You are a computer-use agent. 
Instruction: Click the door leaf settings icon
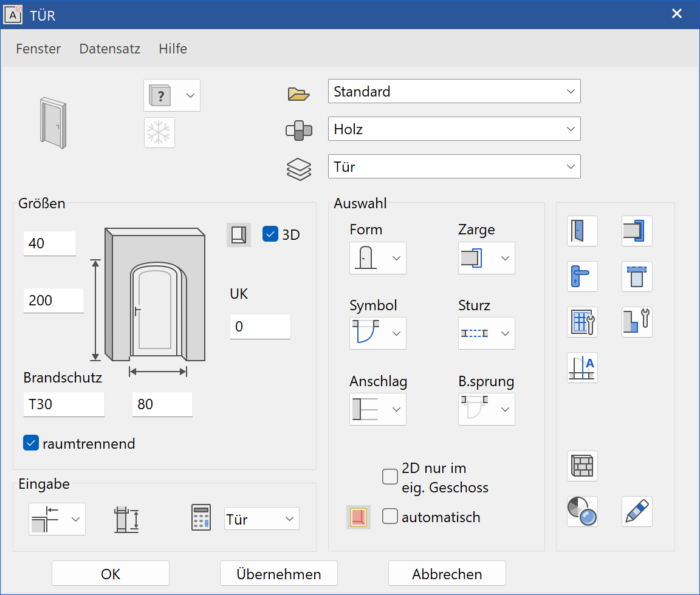pyautogui.click(x=582, y=231)
